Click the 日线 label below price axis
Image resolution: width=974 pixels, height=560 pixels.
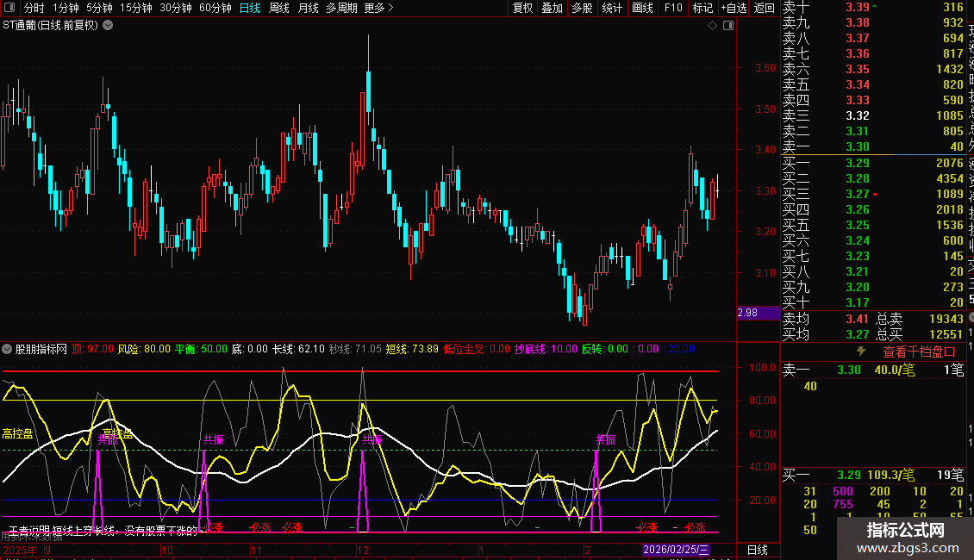pyautogui.click(x=757, y=550)
